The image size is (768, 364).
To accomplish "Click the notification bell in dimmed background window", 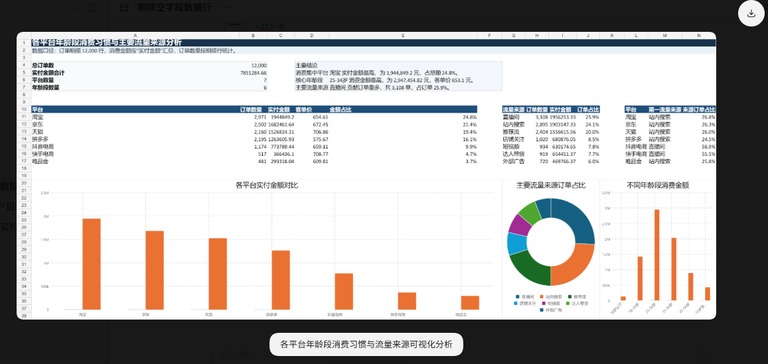I will pos(93,8).
